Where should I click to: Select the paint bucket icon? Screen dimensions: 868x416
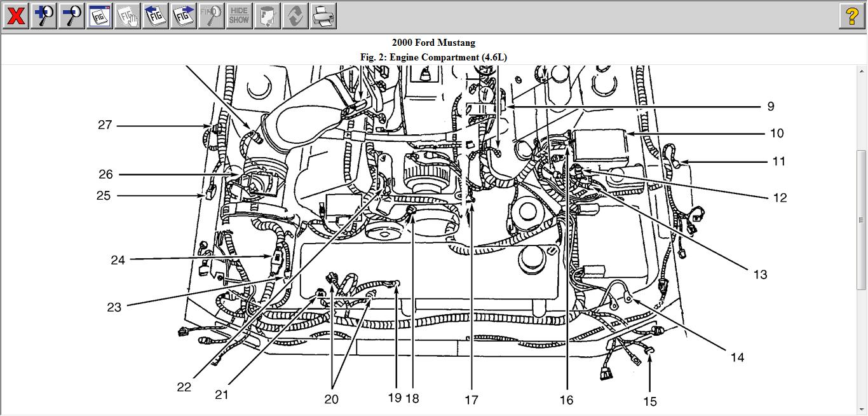(x=268, y=16)
